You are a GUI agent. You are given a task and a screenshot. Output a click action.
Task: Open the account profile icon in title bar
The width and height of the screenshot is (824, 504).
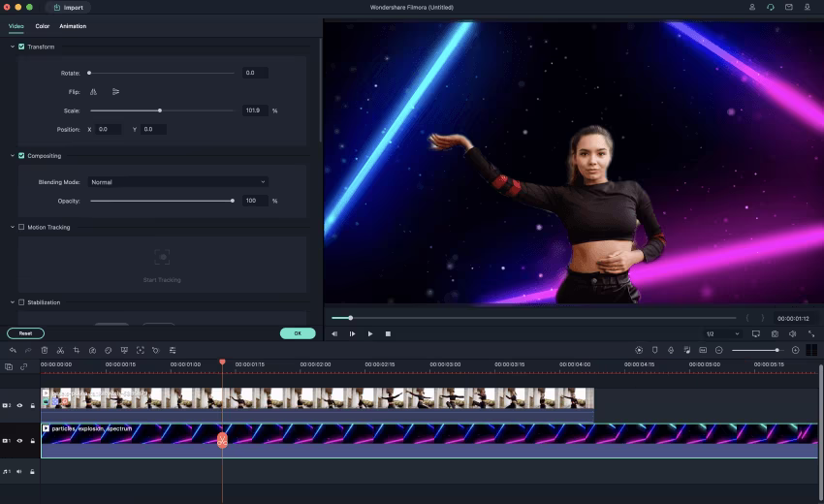pyautogui.click(x=752, y=8)
